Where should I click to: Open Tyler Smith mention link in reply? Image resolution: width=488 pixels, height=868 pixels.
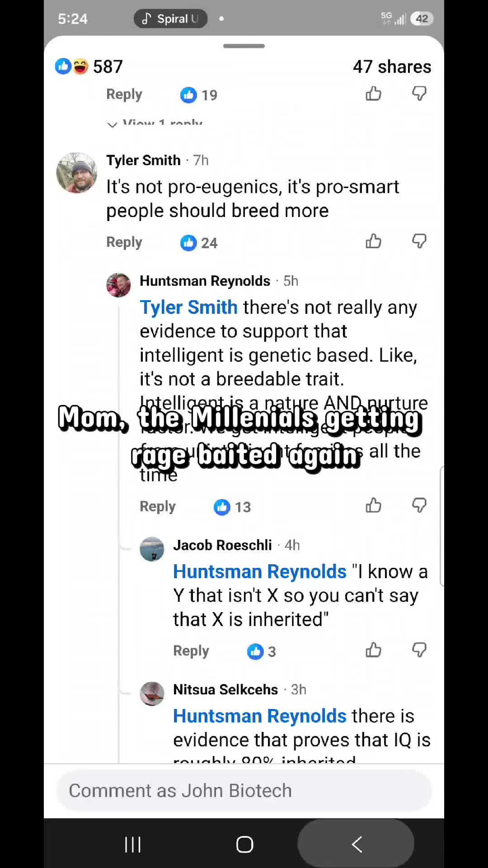tap(188, 307)
